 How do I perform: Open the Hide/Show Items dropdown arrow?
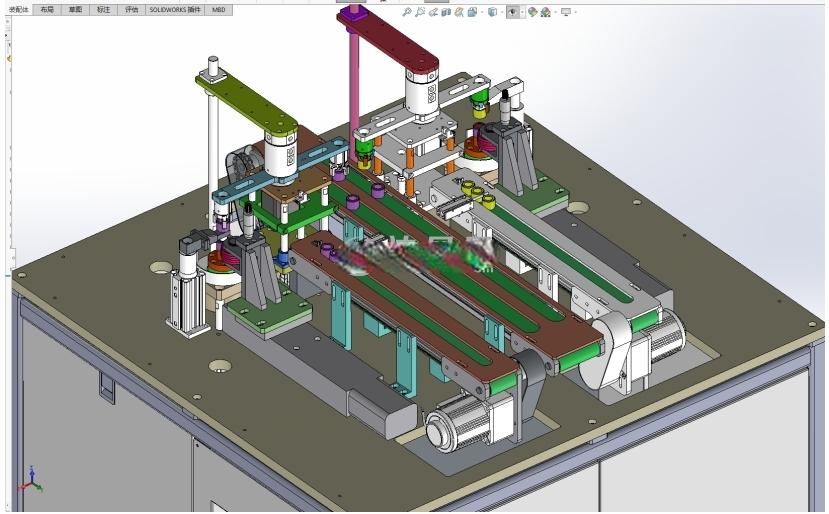coord(522,12)
